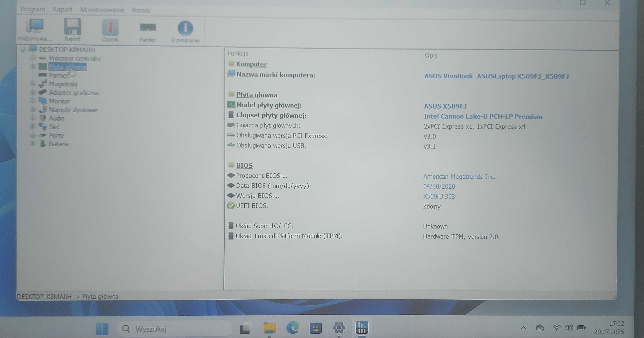This screenshot has height=338, width=644.
Task: Open the Program menu
Action: pos(33,9)
